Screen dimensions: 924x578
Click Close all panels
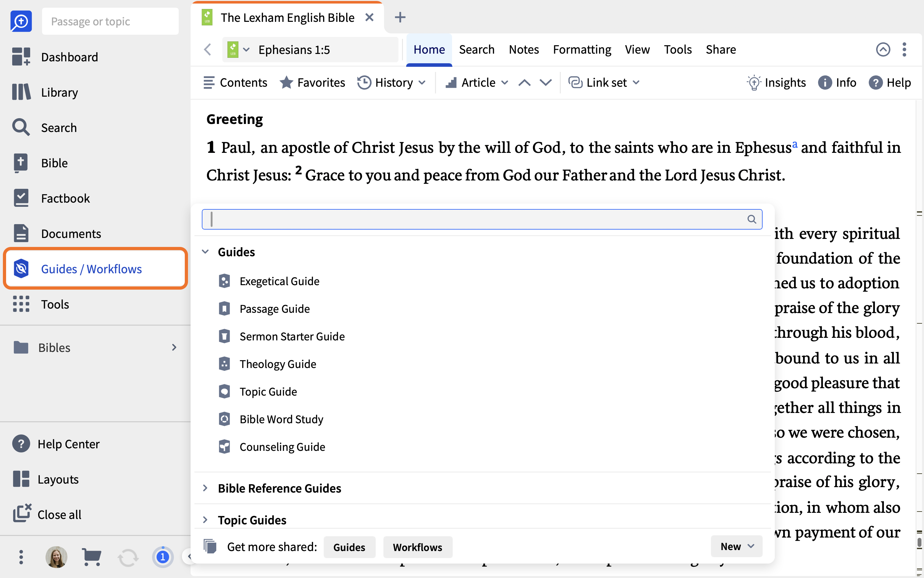(47, 514)
